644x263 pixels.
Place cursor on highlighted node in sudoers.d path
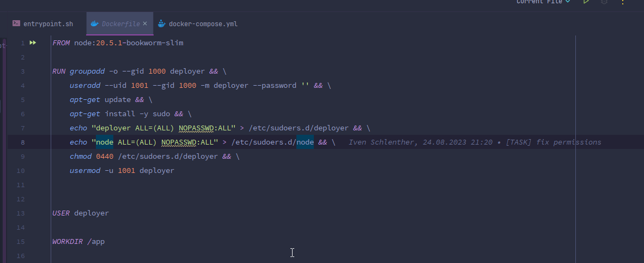tap(305, 142)
